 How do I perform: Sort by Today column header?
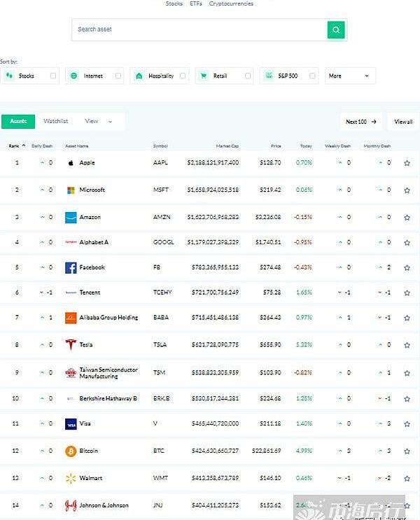coord(306,146)
